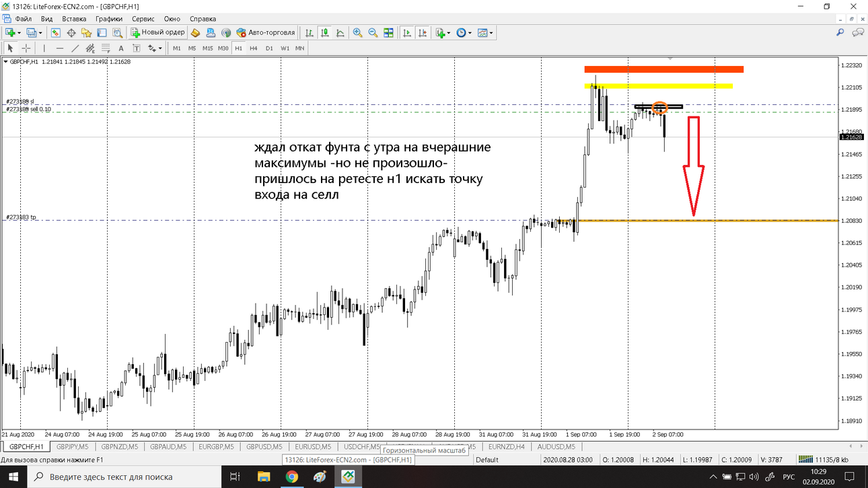The image size is (868, 488).
Task: Open the MetaEditor book icon
Action: 195,32
